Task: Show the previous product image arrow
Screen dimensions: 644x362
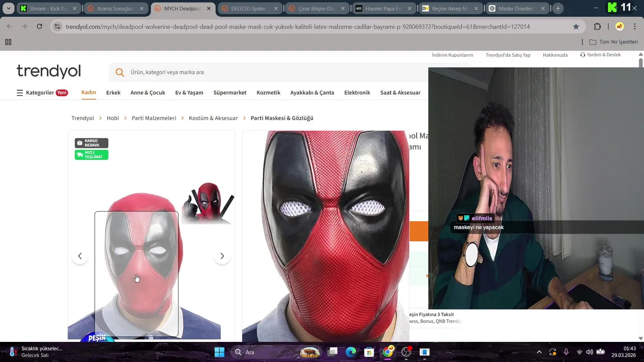Action: [x=79, y=256]
